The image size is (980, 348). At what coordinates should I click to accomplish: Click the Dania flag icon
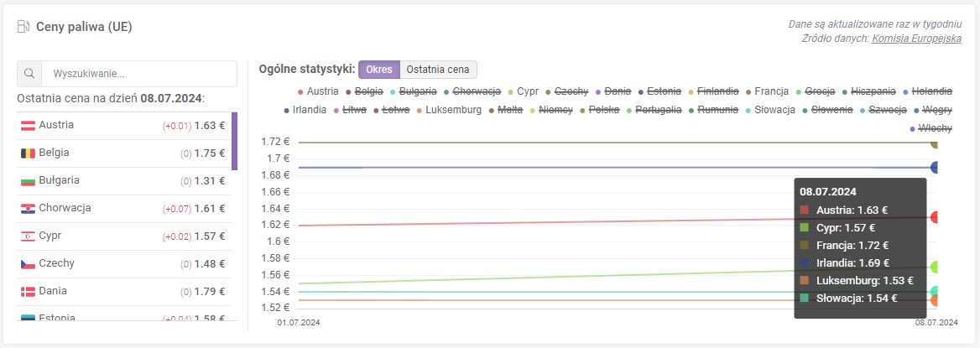(x=29, y=291)
